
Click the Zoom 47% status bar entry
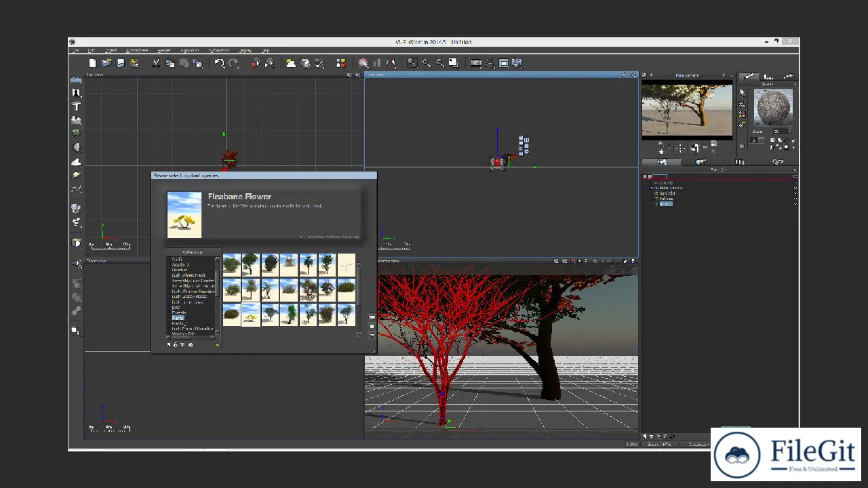coord(659,444)
